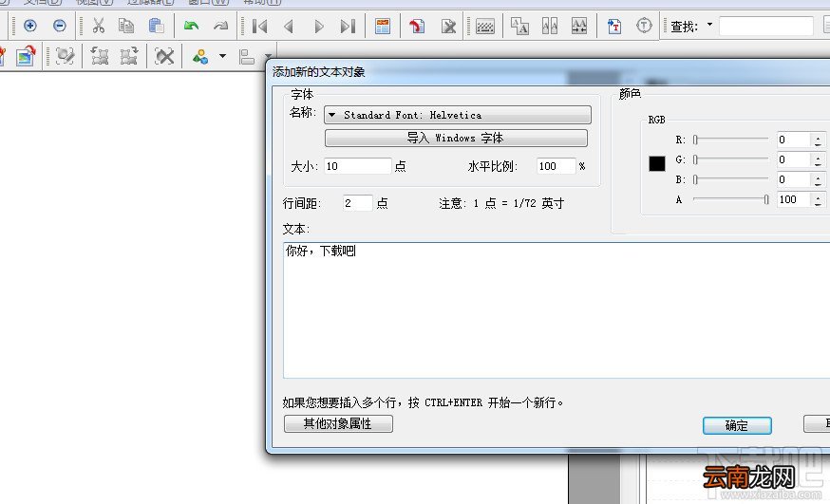Click the R color slider handle
830x504 pixels.
pos(695,140)
